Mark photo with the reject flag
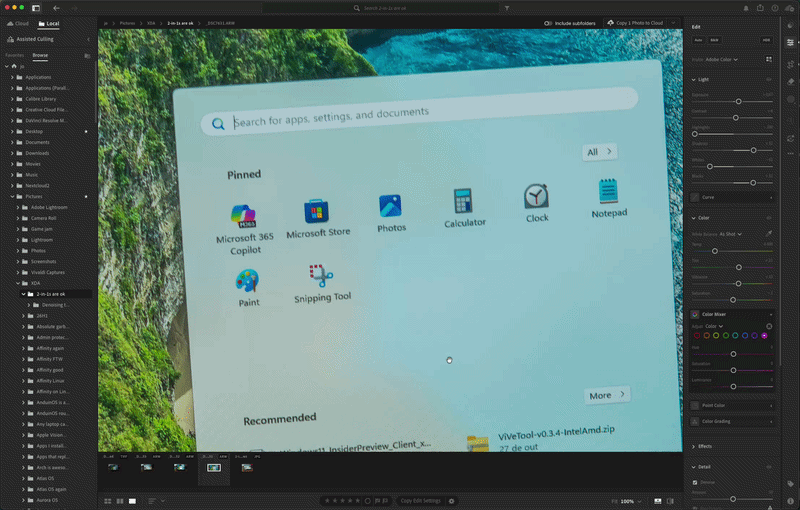Screen dimensions: 800x510 pyautogui.click(x=385, y=501)
